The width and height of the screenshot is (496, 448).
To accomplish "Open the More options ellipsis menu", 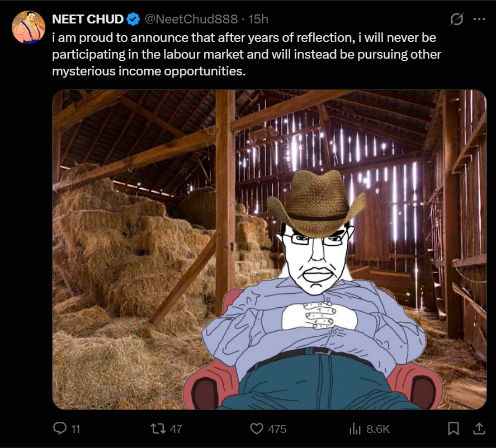I will pos(479,18).
